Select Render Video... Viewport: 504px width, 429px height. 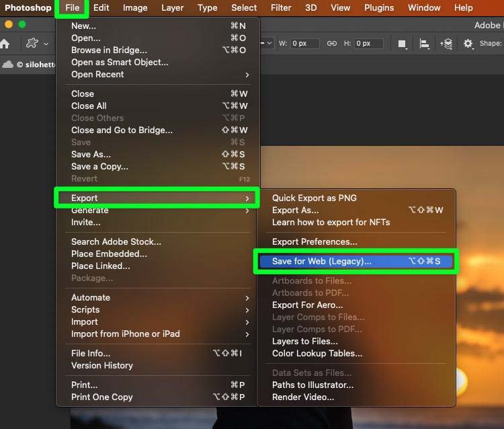pyautogui.click(x=356, y=397)
